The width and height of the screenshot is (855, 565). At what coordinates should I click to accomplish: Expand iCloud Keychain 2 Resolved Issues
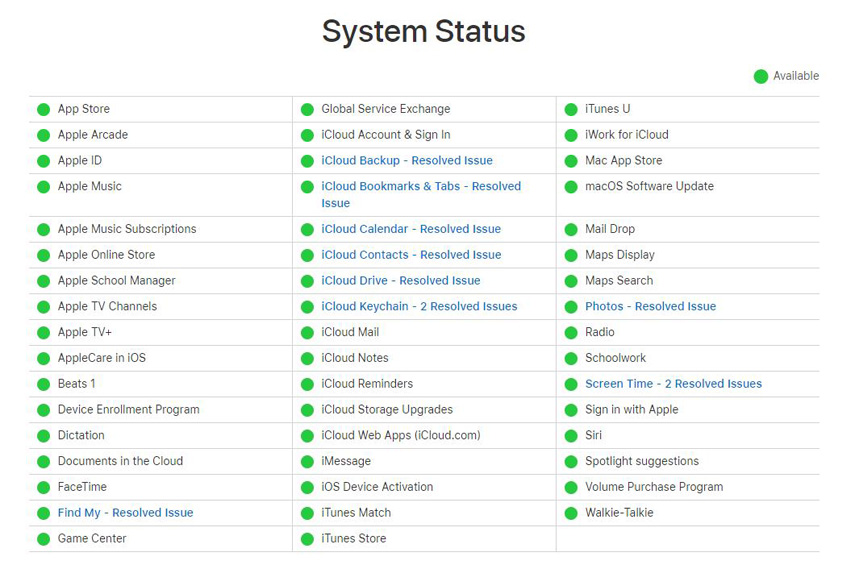point(419,307)
